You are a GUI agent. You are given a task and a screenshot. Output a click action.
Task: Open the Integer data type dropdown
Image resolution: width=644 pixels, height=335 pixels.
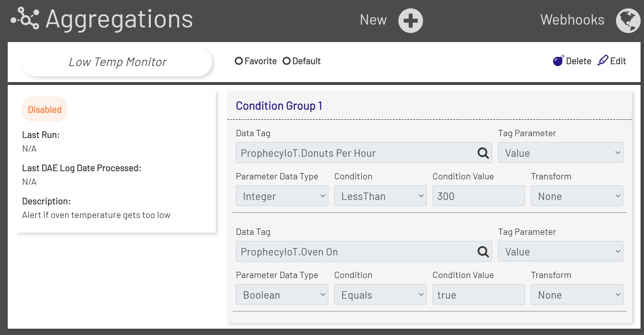point(282,196)
